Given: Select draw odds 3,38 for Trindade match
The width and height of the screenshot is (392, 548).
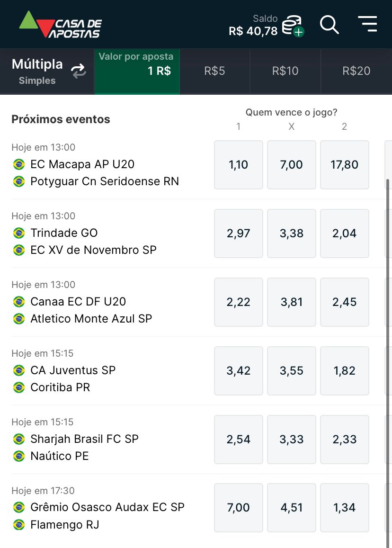Looking at the screenshot, I should click(x=291, y=234).
